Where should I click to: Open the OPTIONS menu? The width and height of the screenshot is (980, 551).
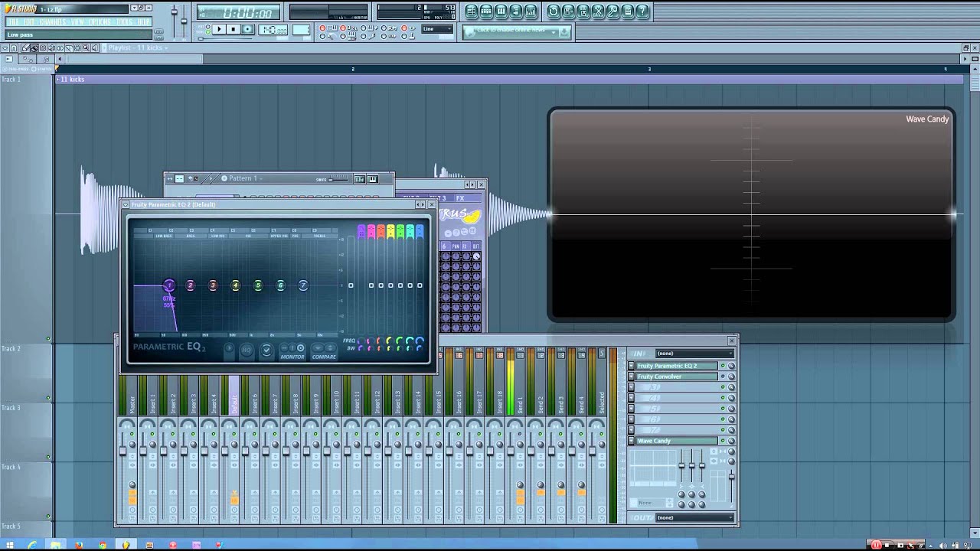[x=100, y=22]
